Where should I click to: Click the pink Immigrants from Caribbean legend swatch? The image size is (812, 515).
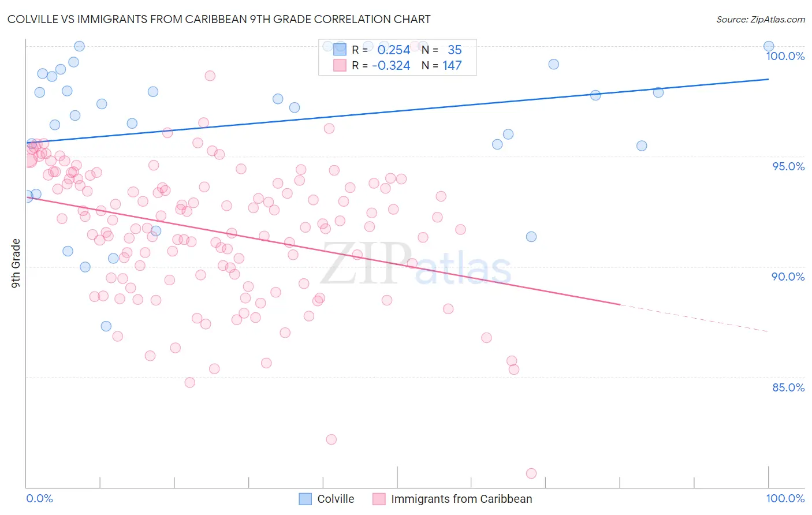379,499
